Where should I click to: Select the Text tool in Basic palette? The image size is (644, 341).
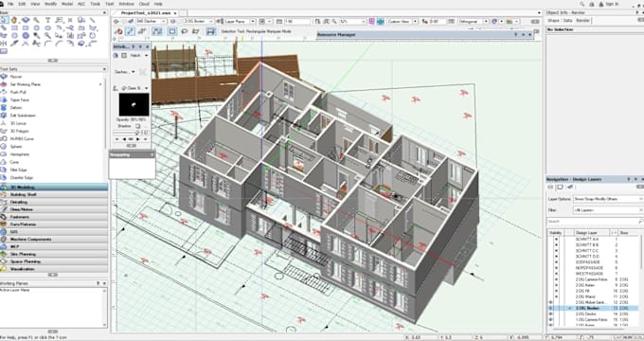click(47, 20)
